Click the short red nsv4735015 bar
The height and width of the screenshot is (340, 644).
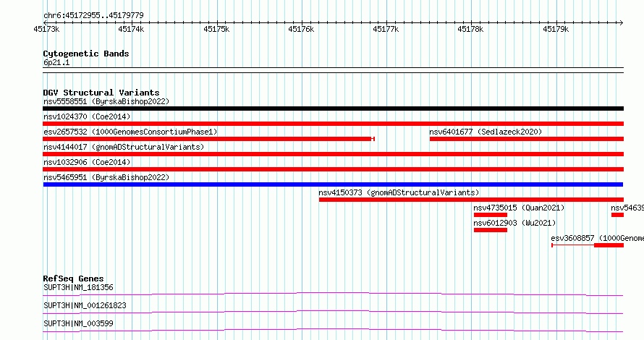(x=491, y=215)
